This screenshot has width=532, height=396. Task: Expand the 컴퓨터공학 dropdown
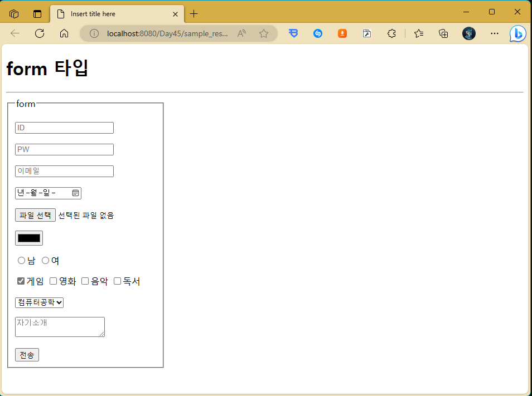(40, 302)
